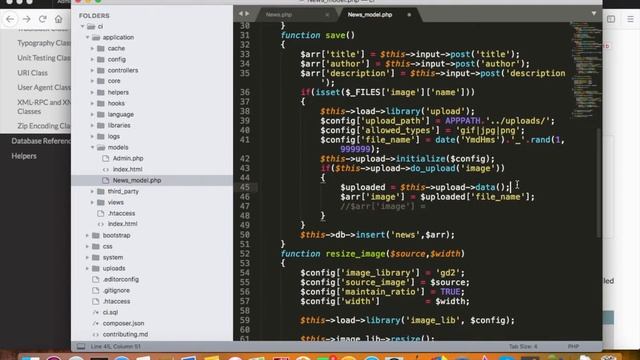This screenshot has height=360, width=640.
Task: Click the browser back button
Action: pos(10,19)
